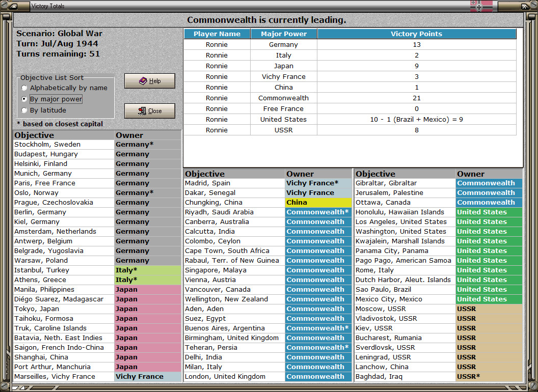
Task: Select Warsaw, Poland objective
Action: point(64,260)
